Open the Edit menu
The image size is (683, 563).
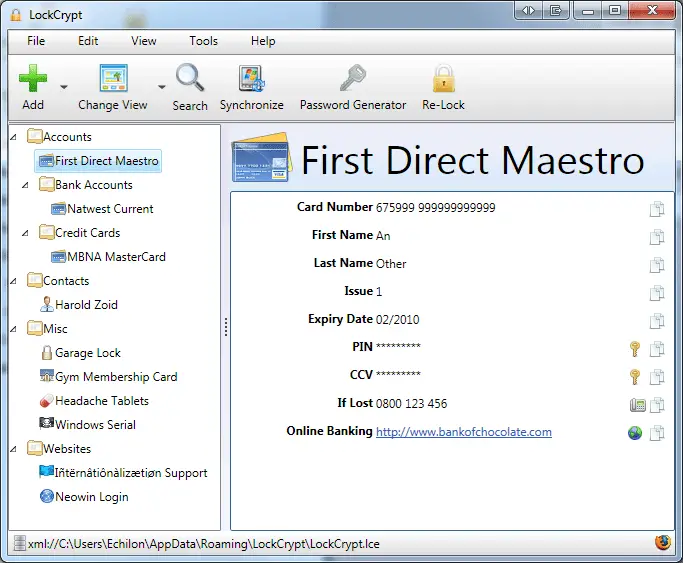point(88,41)
